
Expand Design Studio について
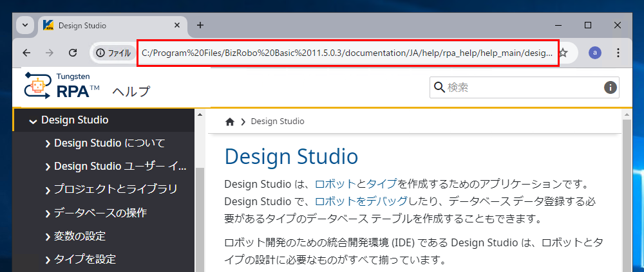coord(48,143)
